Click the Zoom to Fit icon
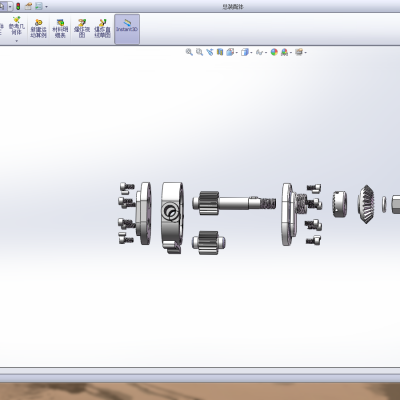Screen dimensions: 400x400 (189, 52)
